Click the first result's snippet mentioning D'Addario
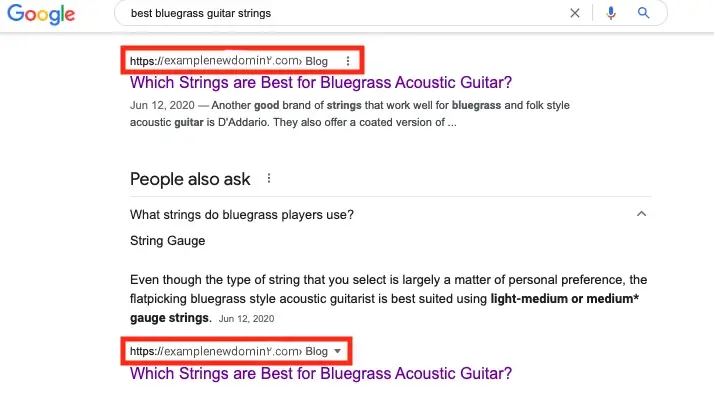 350,114
